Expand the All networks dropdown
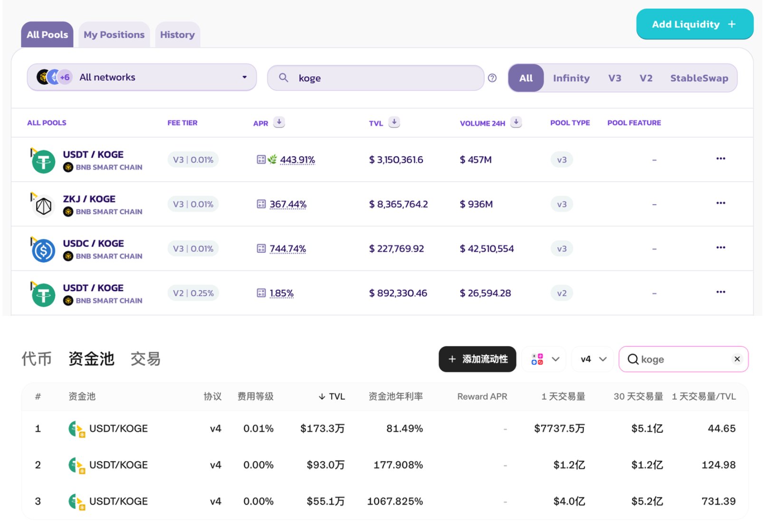The image size is (765, 532). point(142,77)
